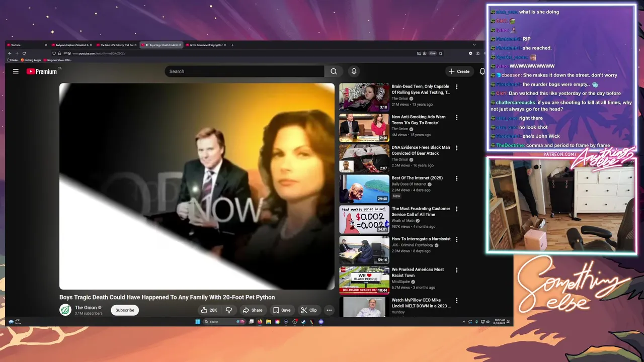Save the video to a playlist
644x362 pixels.
coord(282,310)
